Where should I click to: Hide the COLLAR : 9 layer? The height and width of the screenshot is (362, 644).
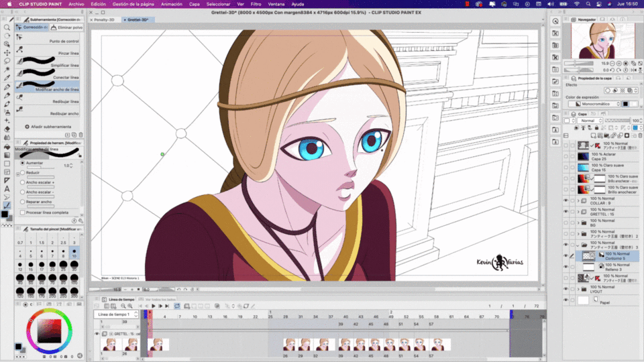(x=566, y=200)
